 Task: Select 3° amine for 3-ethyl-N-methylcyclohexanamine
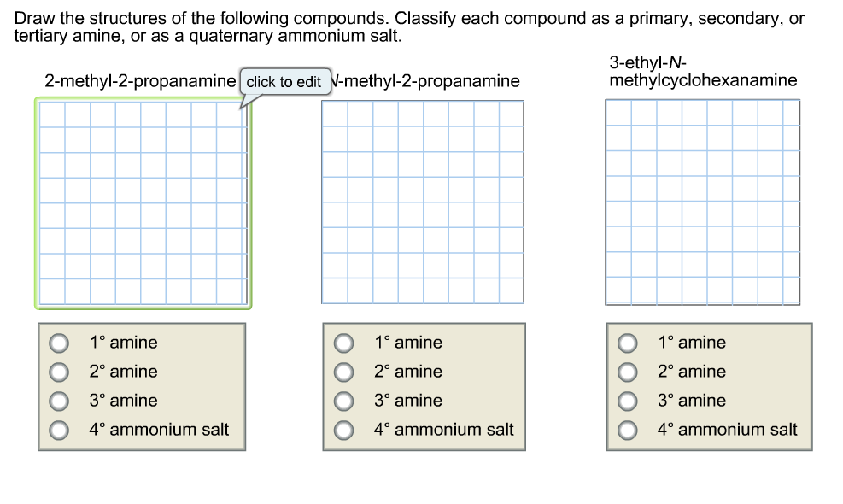coord(628,400)
